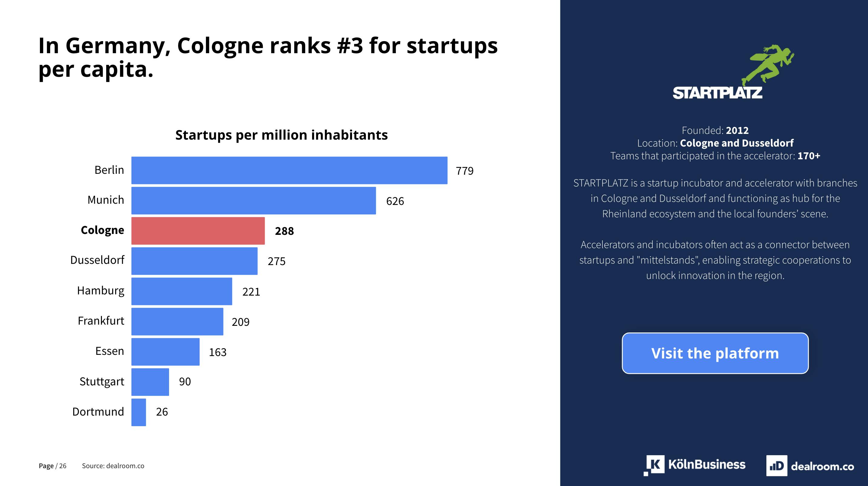868x486 pixels.
Task: Select the Essen bar
Action: coord(165,352)
